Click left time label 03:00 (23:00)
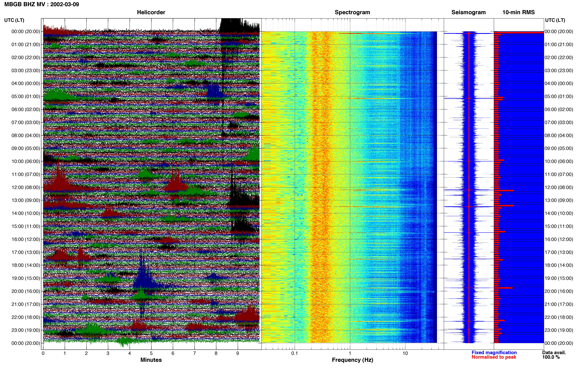 click(x=26, y=71)
